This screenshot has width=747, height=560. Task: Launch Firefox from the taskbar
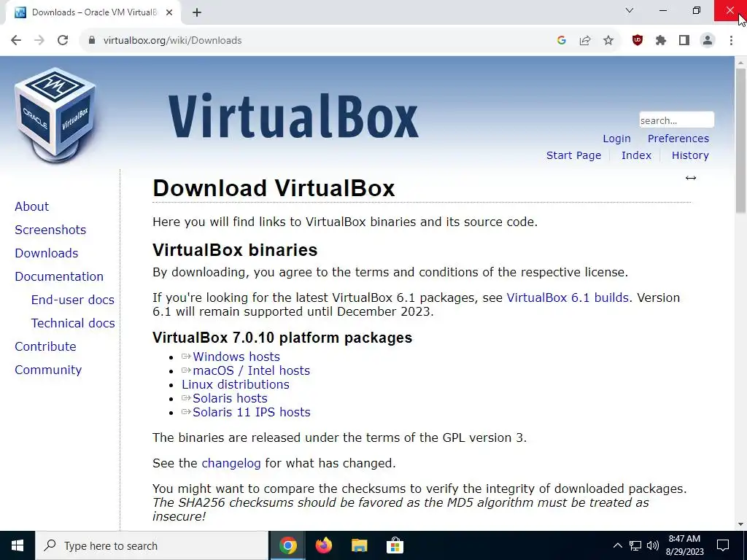(x=323, y=545)
